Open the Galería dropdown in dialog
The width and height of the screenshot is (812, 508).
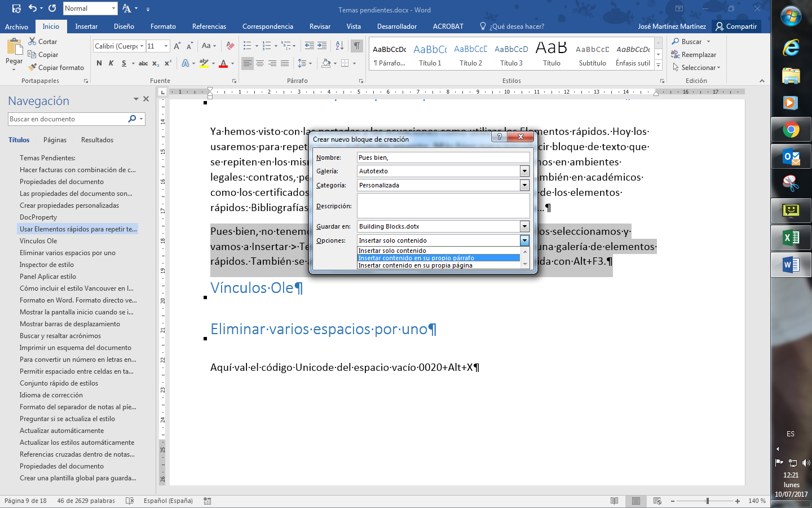pyautogui.click(x=524, y=171)
